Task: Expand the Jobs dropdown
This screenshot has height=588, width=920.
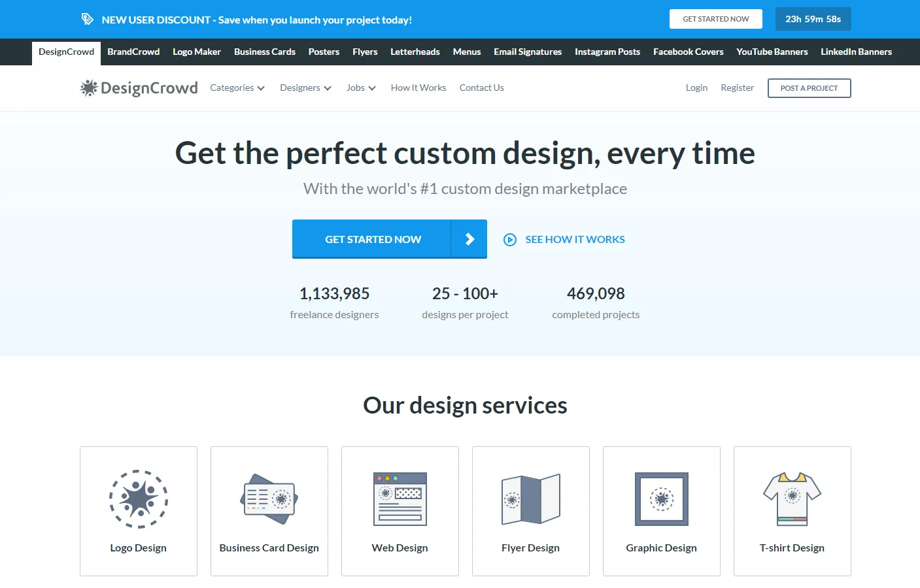Action: (x=361, y=88)
